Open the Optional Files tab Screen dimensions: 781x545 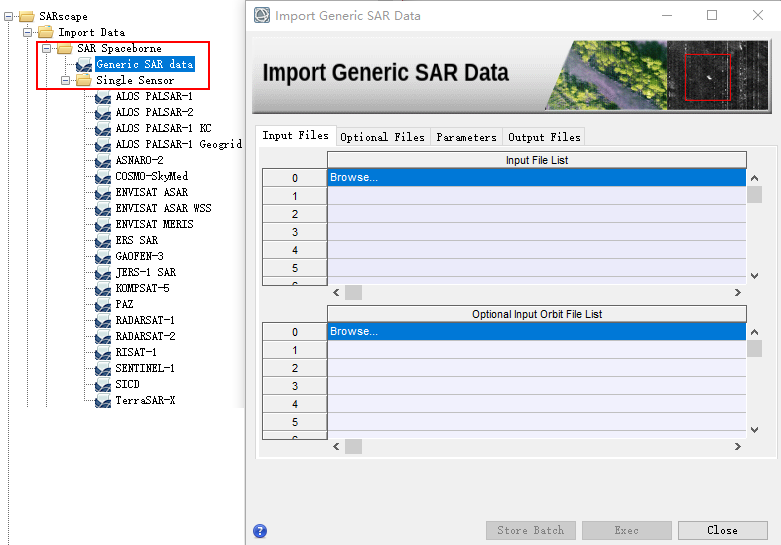coord(382,137)
